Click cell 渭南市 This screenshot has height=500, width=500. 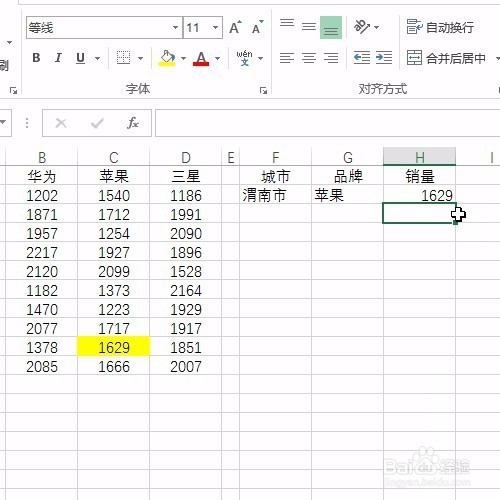tap(276, 195)
